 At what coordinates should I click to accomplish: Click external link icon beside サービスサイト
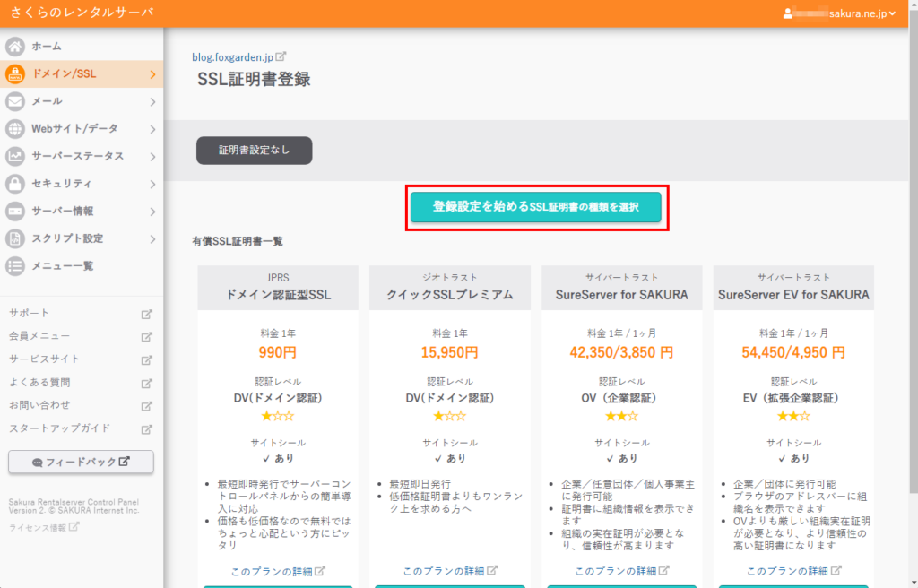pyautogui.click(x=146, y=359)
